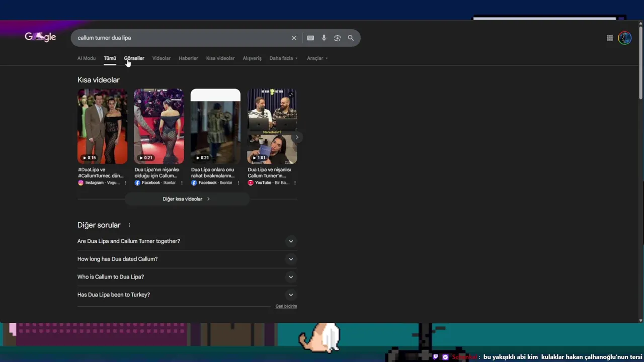
Task: Switch to Haberler tab
Action: point(188,58)
